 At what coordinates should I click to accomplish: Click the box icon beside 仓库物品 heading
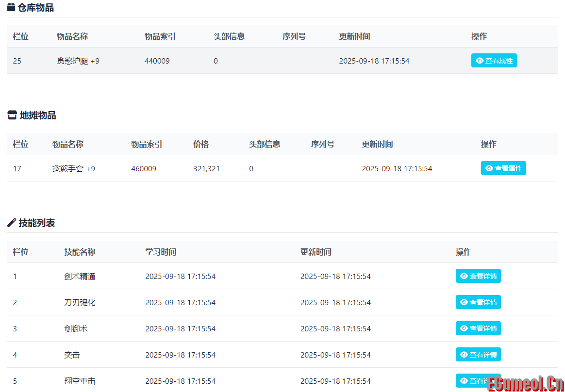pos(11,8)
